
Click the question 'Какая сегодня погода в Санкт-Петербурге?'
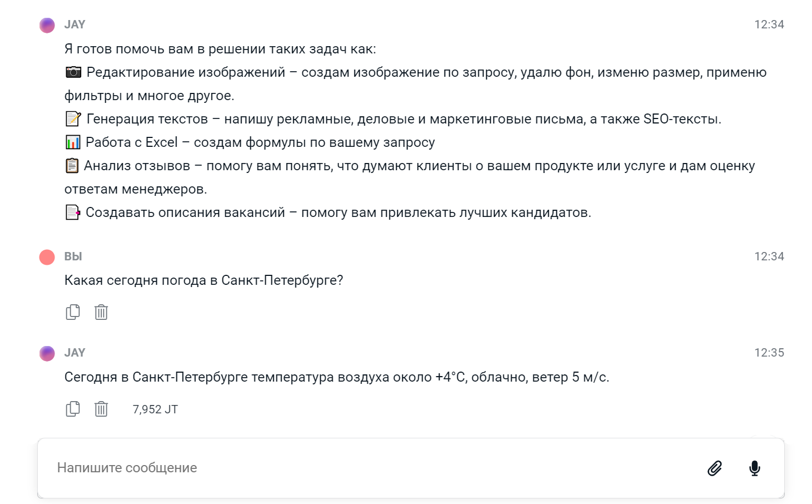pyautogui.click(x=204, y=280)
